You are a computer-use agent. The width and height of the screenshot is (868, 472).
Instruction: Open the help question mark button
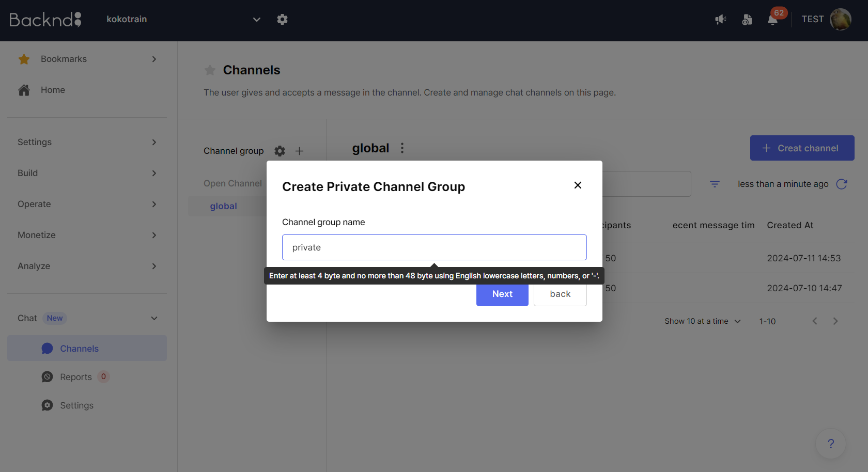tap(830, 444)
